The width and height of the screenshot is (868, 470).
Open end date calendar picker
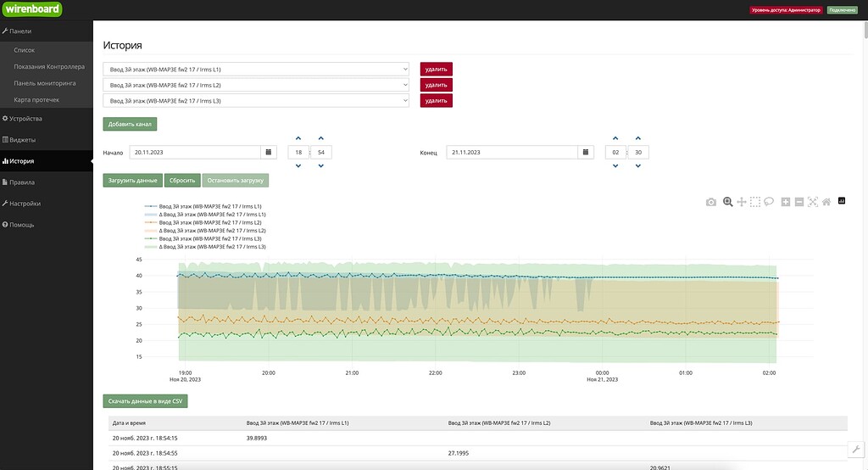[x=586, y=152]
